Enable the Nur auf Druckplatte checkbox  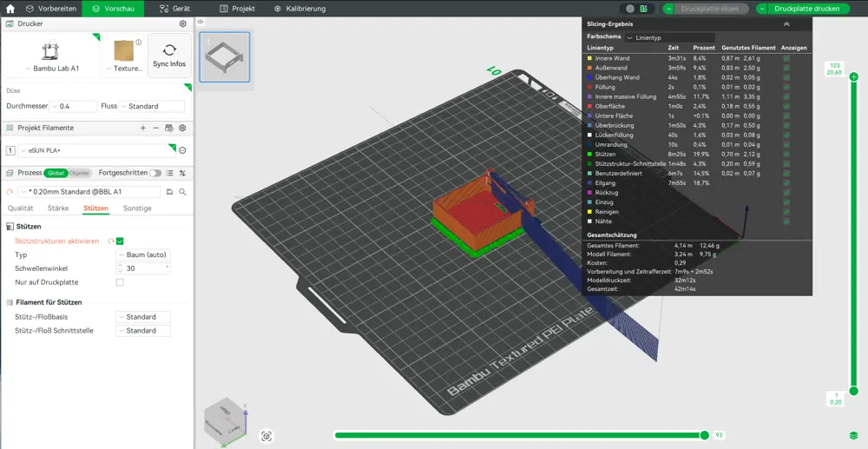click(x=120, y=282)
